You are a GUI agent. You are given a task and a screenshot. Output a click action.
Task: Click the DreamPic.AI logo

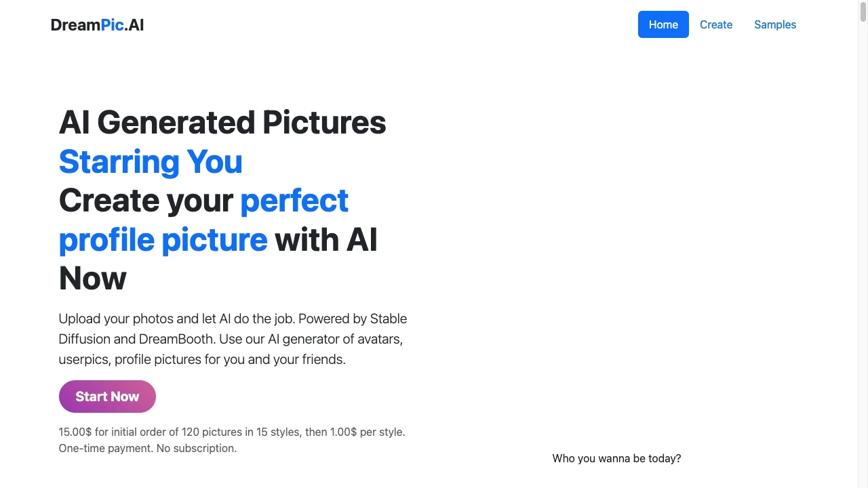(97, 25)
